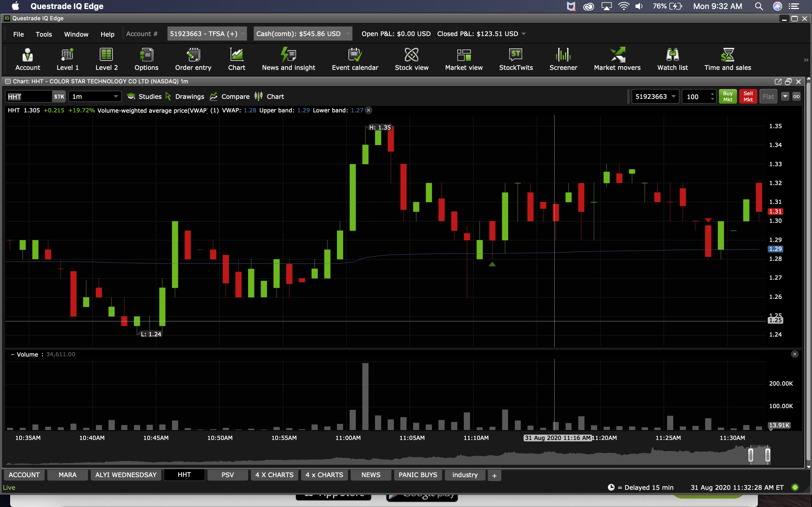
Task: Open the Tools menu
Action: click(44, 34)
